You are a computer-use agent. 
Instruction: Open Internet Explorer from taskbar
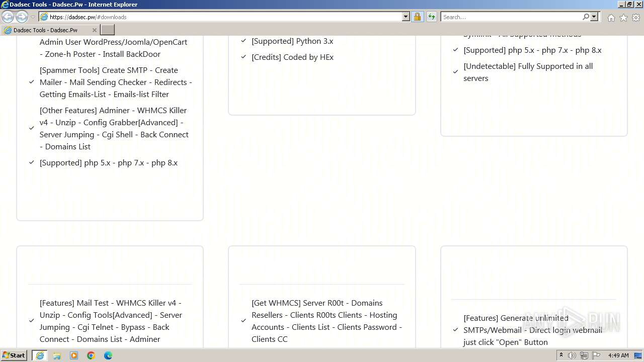click(x=40, y=355)
